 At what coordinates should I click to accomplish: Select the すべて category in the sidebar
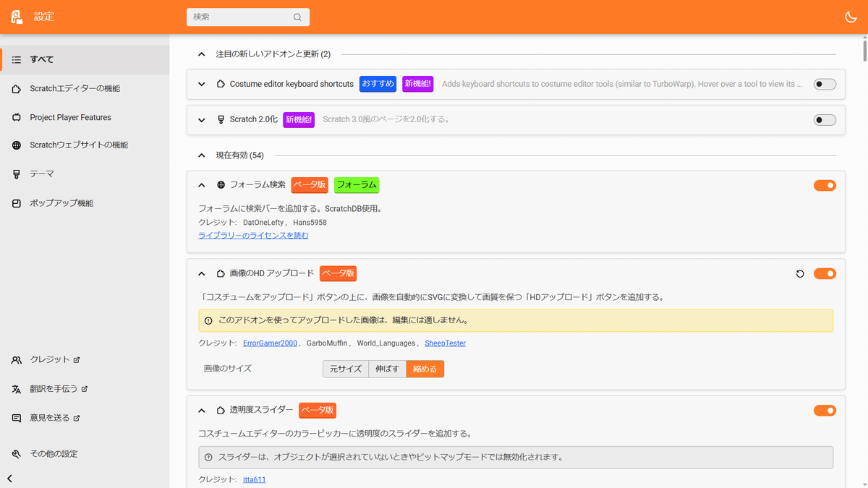coord(16,59)
